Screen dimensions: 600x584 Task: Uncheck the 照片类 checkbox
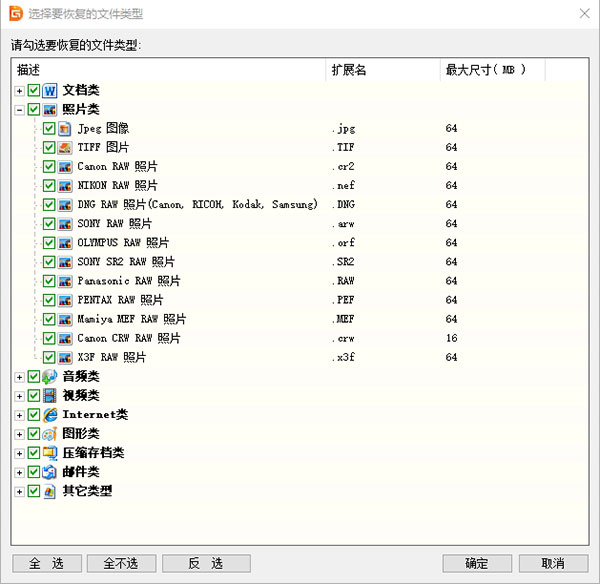point(34,109)
